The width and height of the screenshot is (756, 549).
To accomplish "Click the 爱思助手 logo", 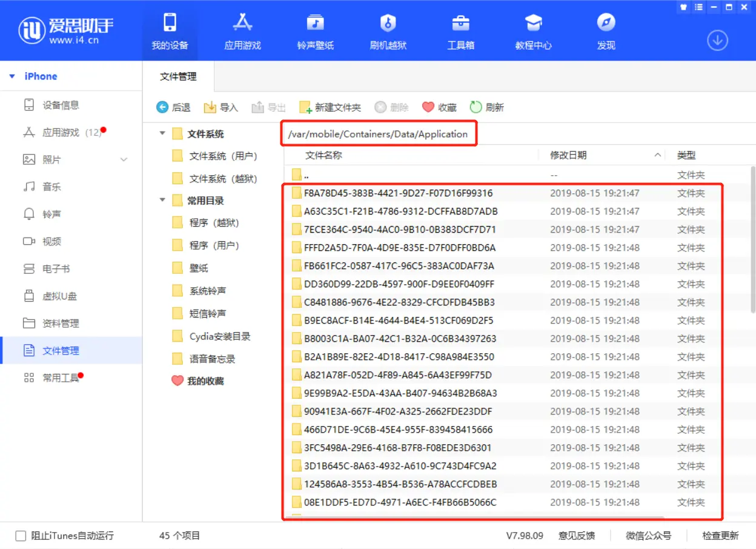I will pos(65,30).
